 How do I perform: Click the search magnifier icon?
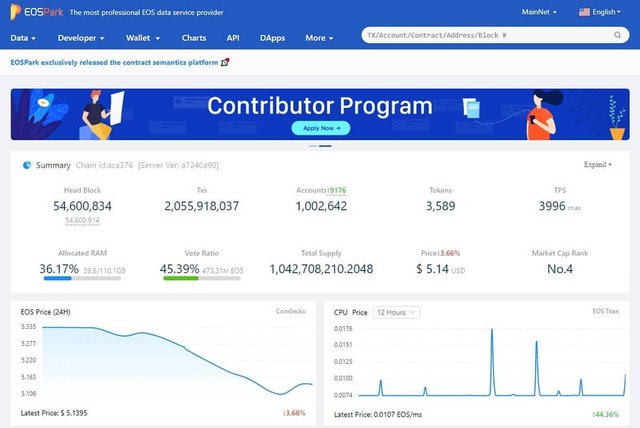(618, 35)
